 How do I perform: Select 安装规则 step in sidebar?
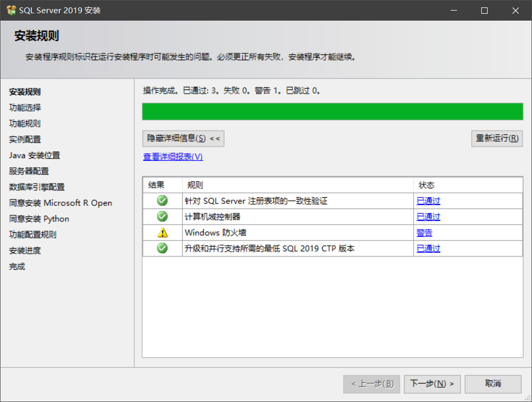point(25,92)
